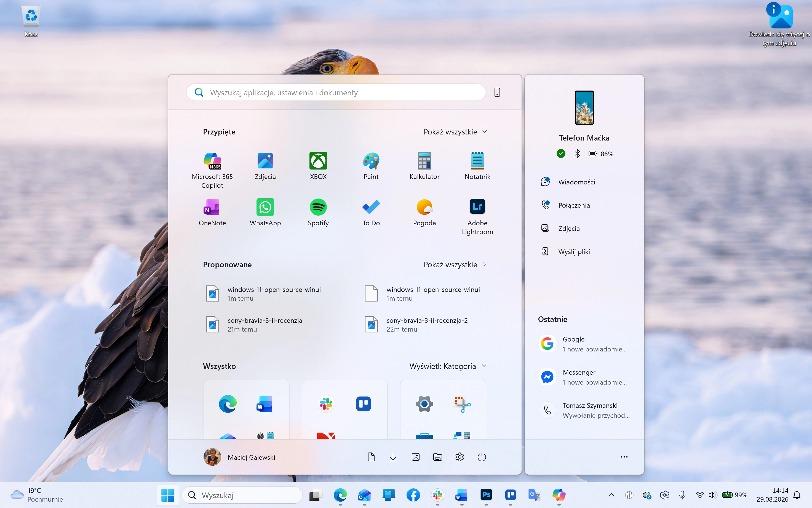The height and width of the screenshot is (508, 812).
Task: Open the Wyświetl: Kategoria dropdown
Action: (x=448, y=366)
